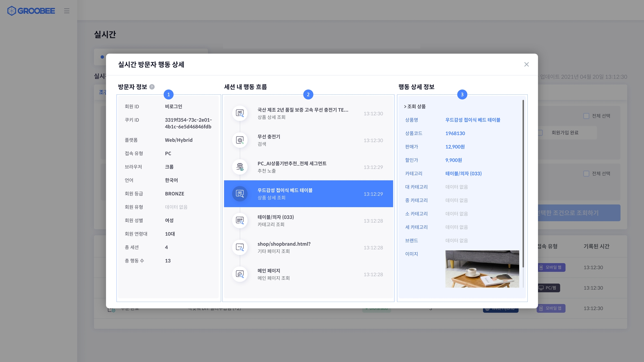Toggle the upper 전체 선택 checkbox
The image size is (644, 362).
[x=586, y=116]
